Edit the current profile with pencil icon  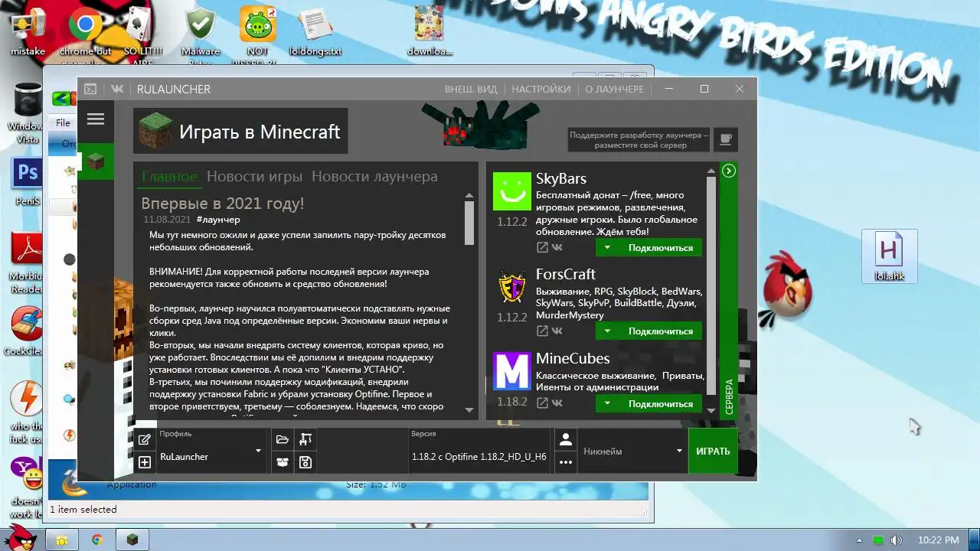(x=145, y=439)
